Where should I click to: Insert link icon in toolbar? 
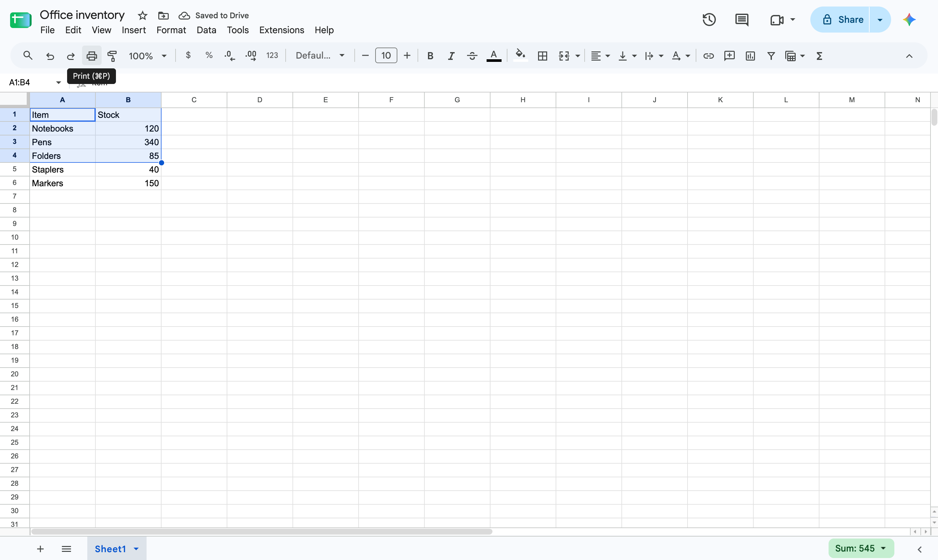click(x=708, y=56)
